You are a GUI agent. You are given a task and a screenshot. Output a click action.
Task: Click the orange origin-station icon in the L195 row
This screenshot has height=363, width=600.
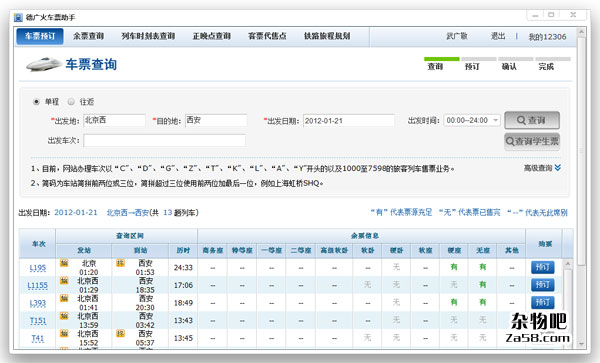[64, 263]
